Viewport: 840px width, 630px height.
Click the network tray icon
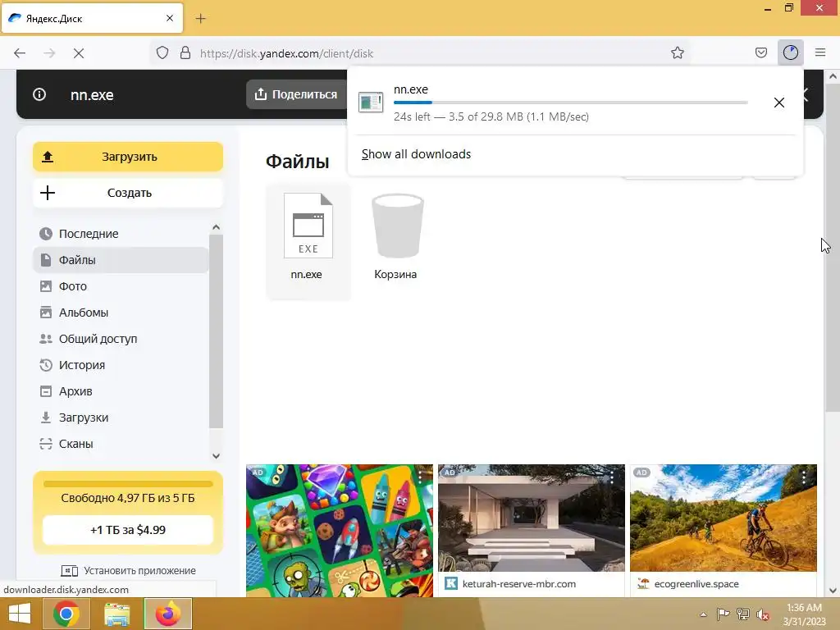(742, 614)
